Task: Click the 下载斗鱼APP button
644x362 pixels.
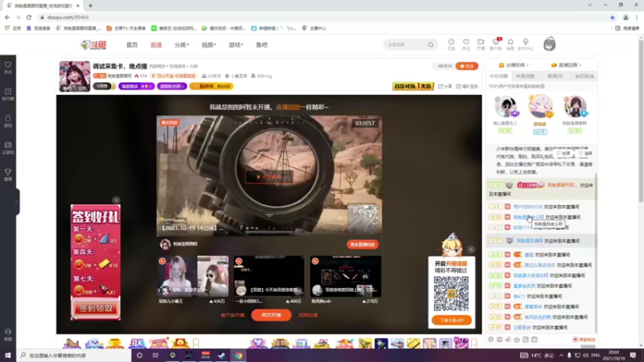Action: [452, 320]
